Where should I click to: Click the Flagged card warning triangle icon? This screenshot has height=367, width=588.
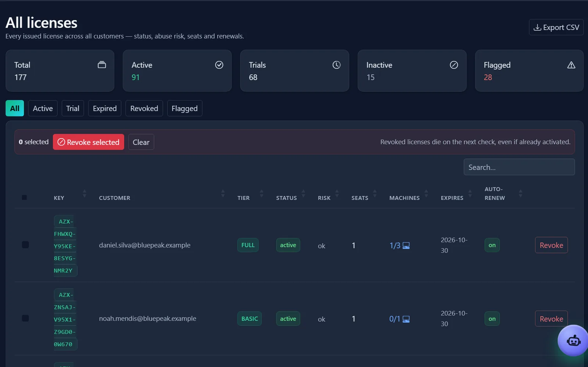click(571, 65)
